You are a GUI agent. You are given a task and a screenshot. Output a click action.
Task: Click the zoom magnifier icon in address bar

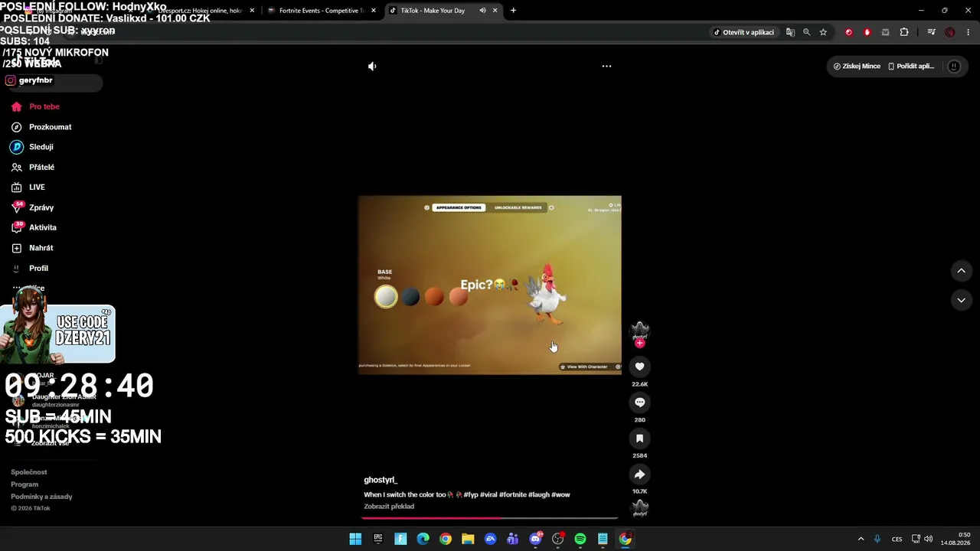[x=807, y=32]
